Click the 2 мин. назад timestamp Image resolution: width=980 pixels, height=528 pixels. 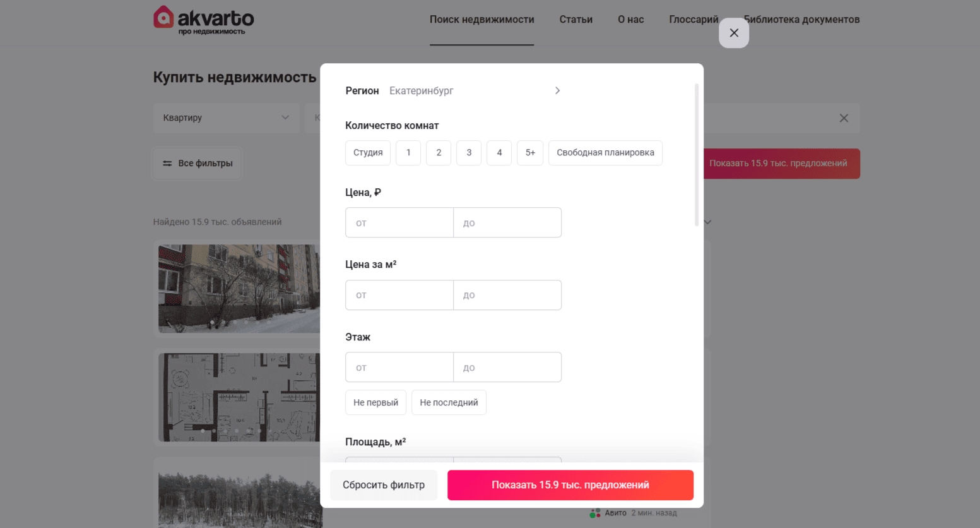pos(654,513)
